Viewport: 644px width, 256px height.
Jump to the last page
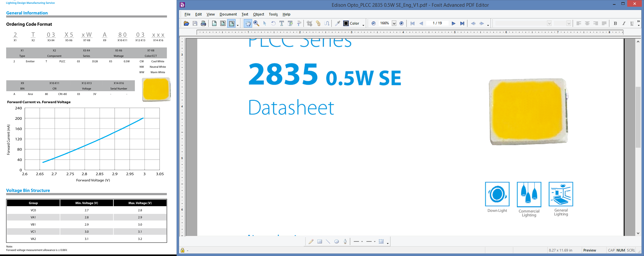click(462, 23)
